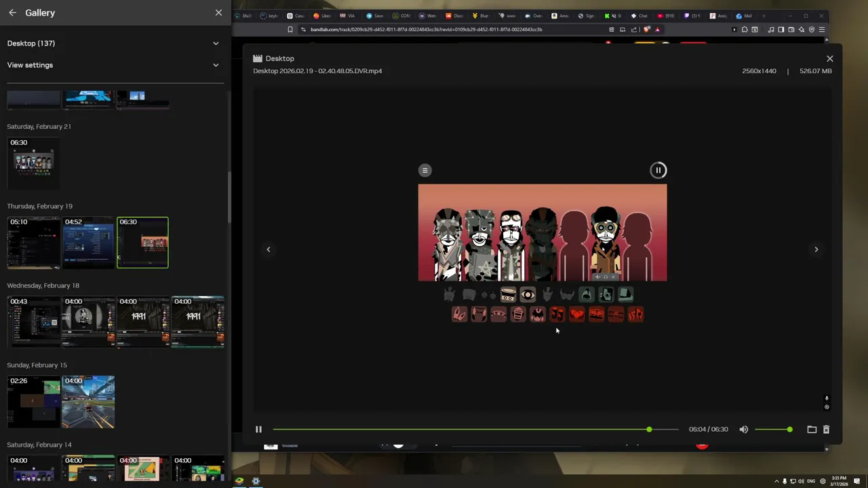The width and height of the screenshot is (868, 488).
Task: Click the ENG language indicator
Action: (811, 481)
